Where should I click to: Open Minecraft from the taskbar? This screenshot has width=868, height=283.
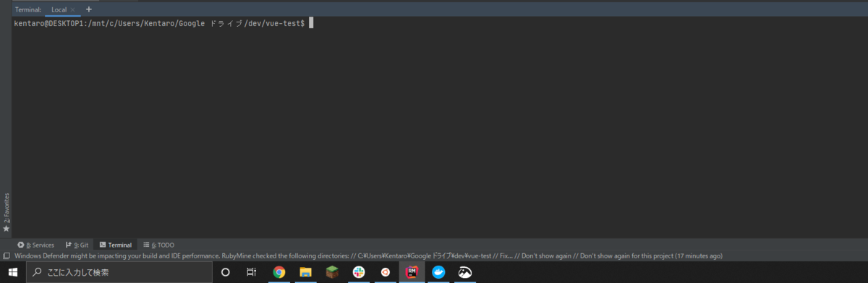pos(332,272)
